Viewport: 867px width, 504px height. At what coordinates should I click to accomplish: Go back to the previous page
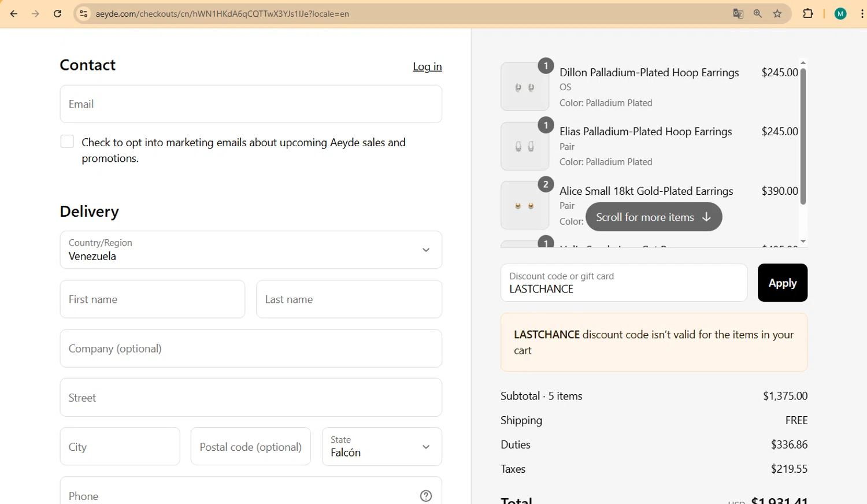click(14, 14)
